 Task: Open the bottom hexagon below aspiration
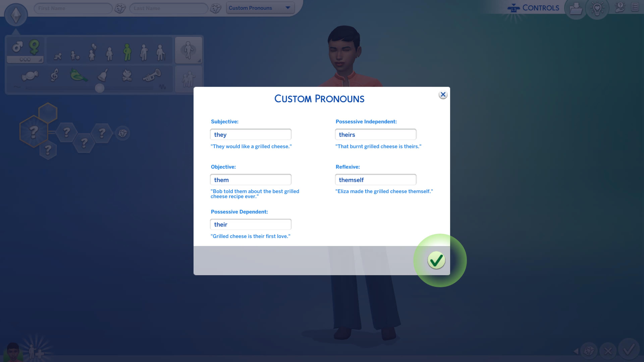pyautogui.click(x=48, y=150)
